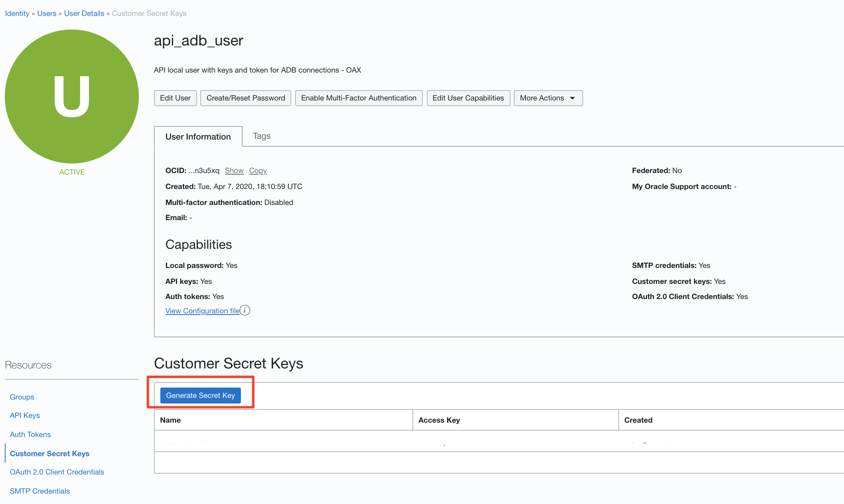844x504 pixels.
Task: Open User Details breadcrumb link
Action: click(84, 14)
